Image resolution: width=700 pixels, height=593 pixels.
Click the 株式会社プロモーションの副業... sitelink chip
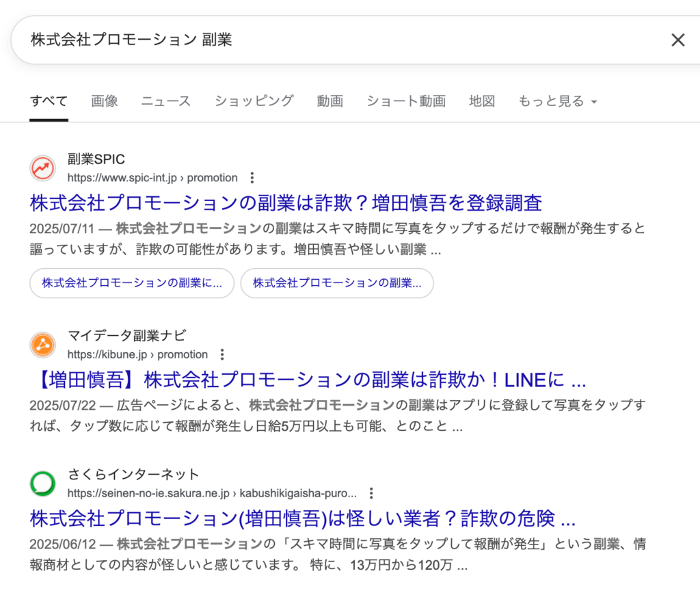(337, 283)
